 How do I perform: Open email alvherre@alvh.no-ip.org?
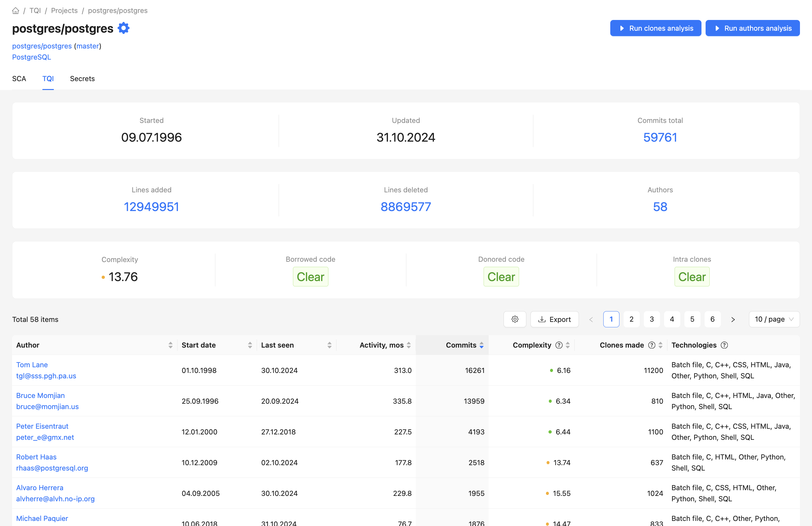pos(55,498)
